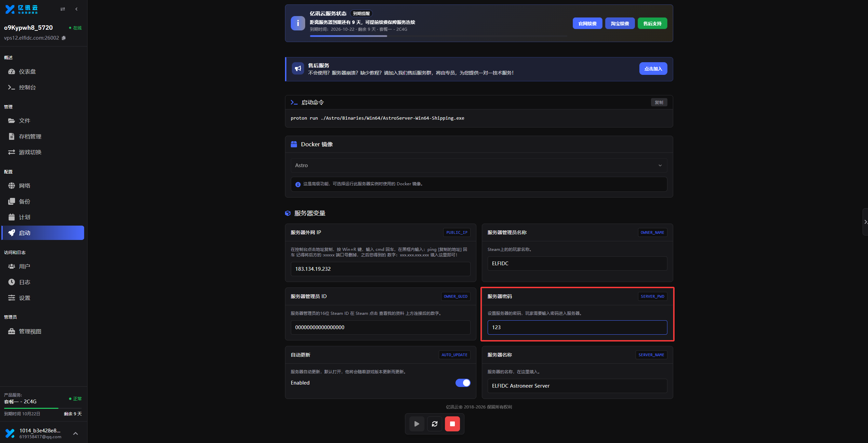Stop the server with the red button
Viewport: 868px width, 443px height.
(452, 424)
